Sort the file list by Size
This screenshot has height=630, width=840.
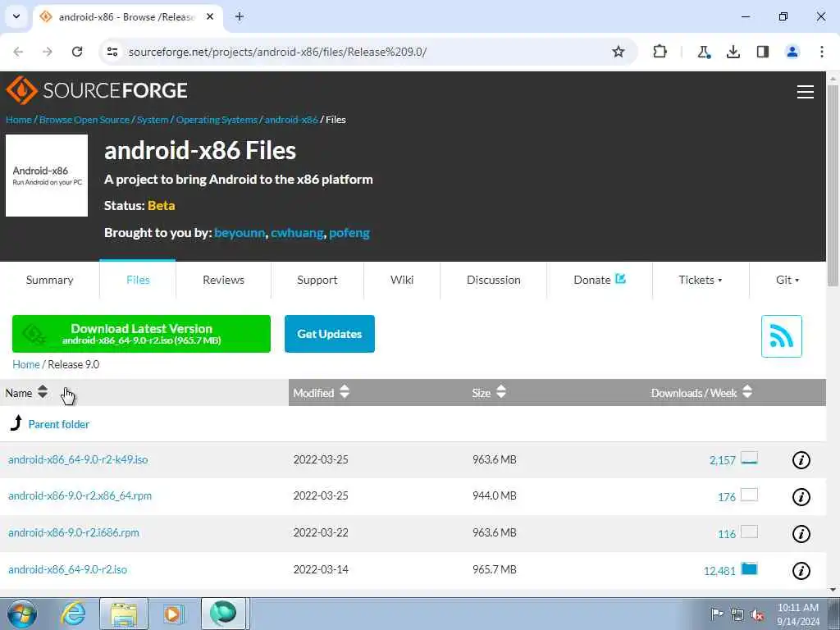point(489,393)
